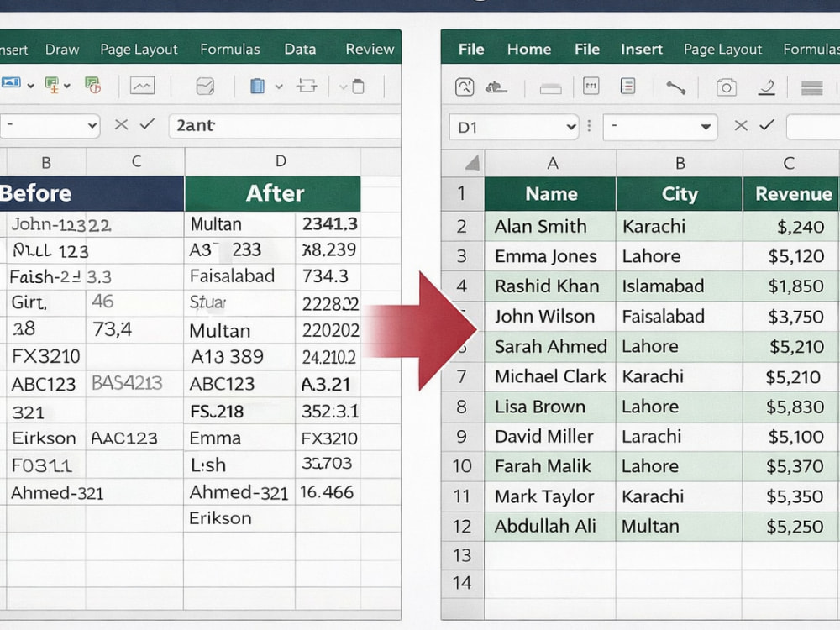This screenshot has width=840, height=630.
Task: Confirm entry with checkmark in right formula bar
Action: click(x=767, y=125)
